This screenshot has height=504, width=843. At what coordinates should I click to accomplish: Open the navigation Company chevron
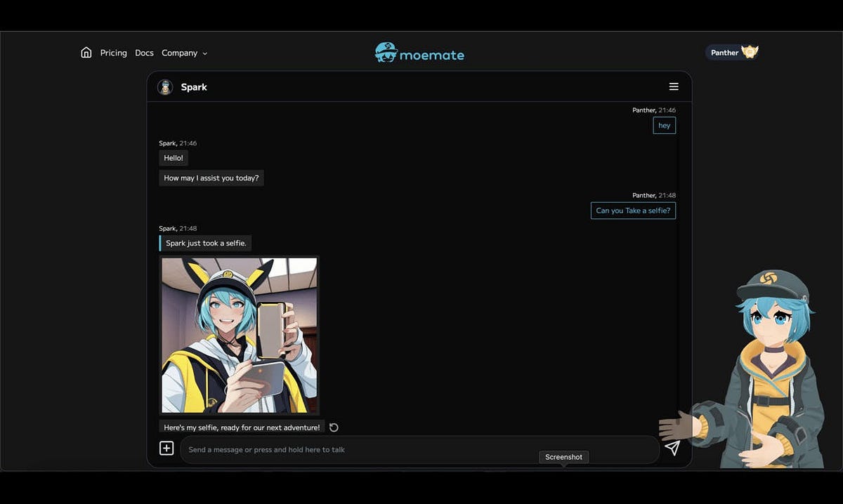tap(204, 53)
